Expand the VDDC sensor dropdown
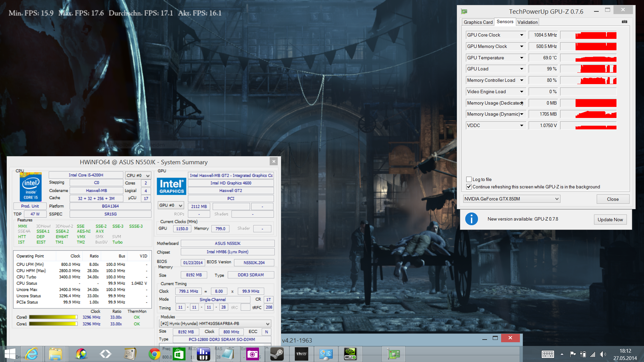 click(522, 125)
